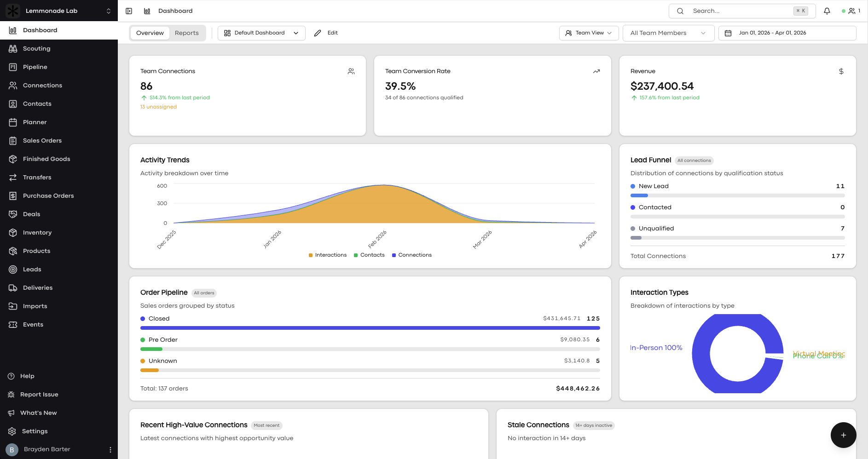868x459 pixels.
Task: Switch to the Reports tab
Action: (186, 33)
